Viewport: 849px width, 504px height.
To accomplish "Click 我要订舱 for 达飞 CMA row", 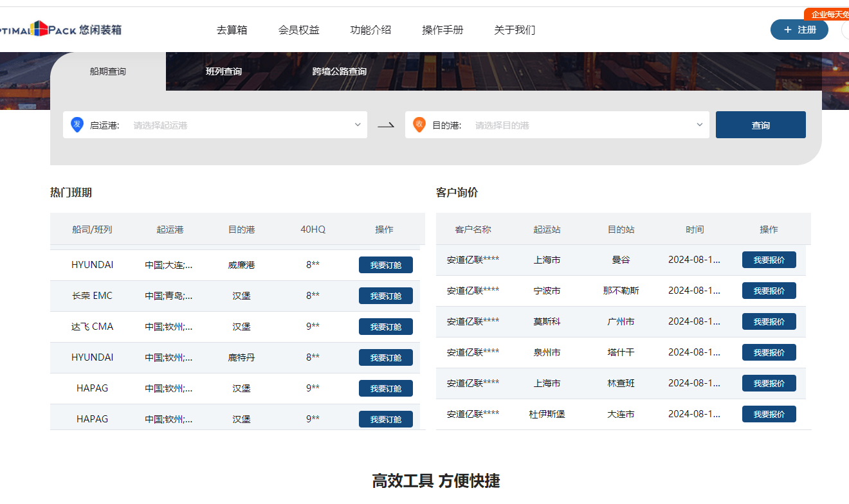I will [x=385, y=327].
